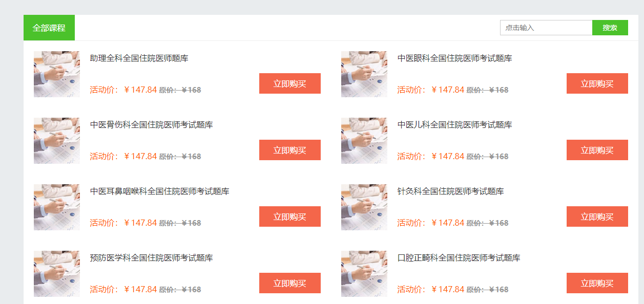Open the 全部课程 tab
Viewport: 644px width, 304px height.
(x=49, y=28)
